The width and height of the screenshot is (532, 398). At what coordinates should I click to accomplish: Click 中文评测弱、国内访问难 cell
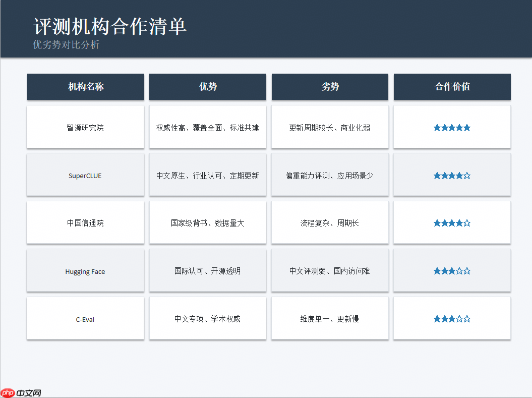(x=330, y=270)
